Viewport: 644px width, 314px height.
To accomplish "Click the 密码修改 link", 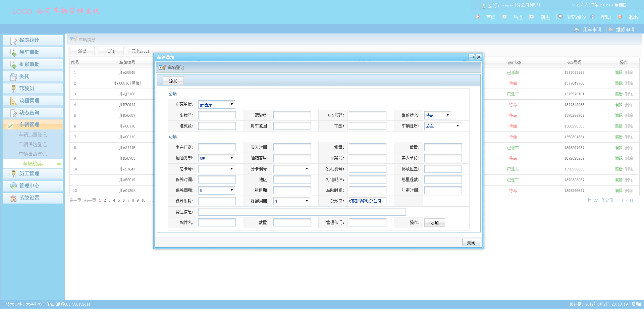I will pos(577,17).
